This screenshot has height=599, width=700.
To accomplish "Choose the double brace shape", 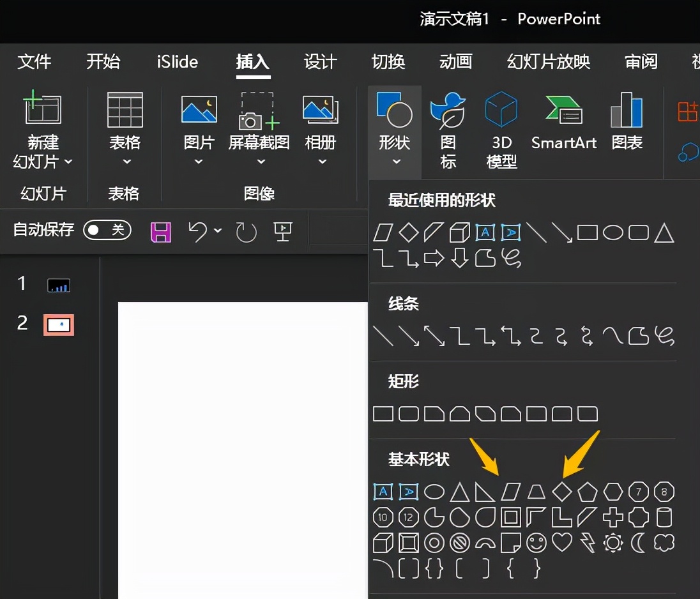I will click(x=434, y=569).
